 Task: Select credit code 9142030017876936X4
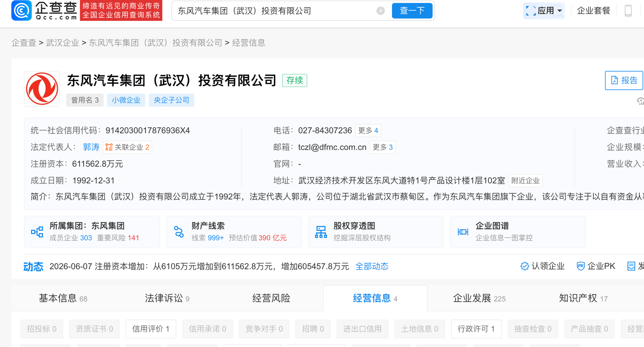148,130
